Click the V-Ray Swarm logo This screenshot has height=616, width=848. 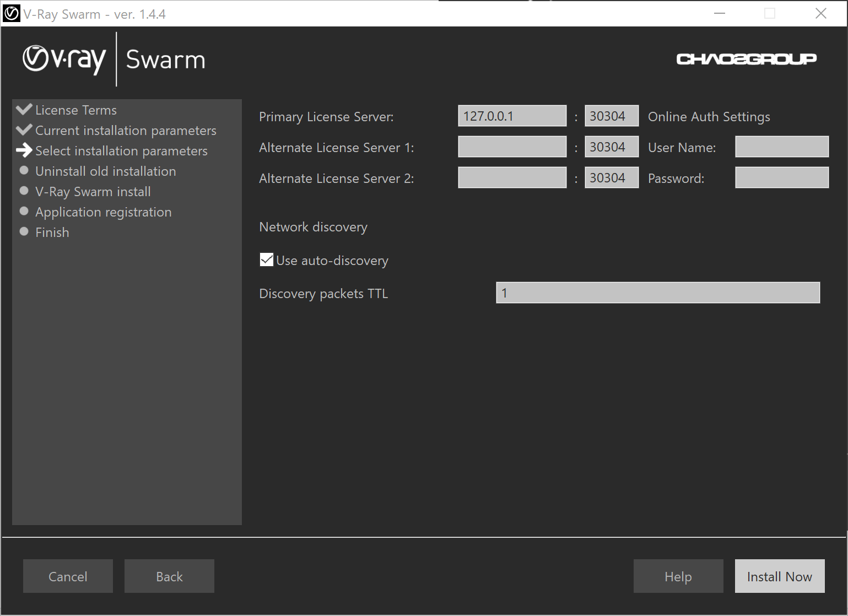click(x=114, y=60)
